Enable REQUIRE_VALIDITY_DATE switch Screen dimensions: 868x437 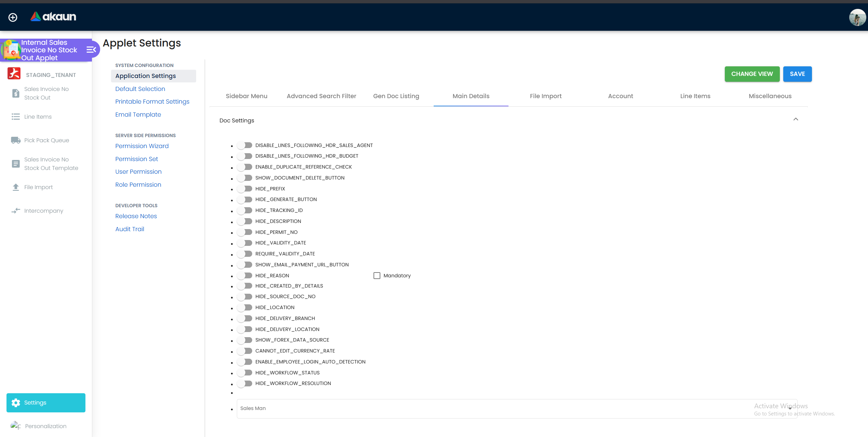[x=245, y=254]
